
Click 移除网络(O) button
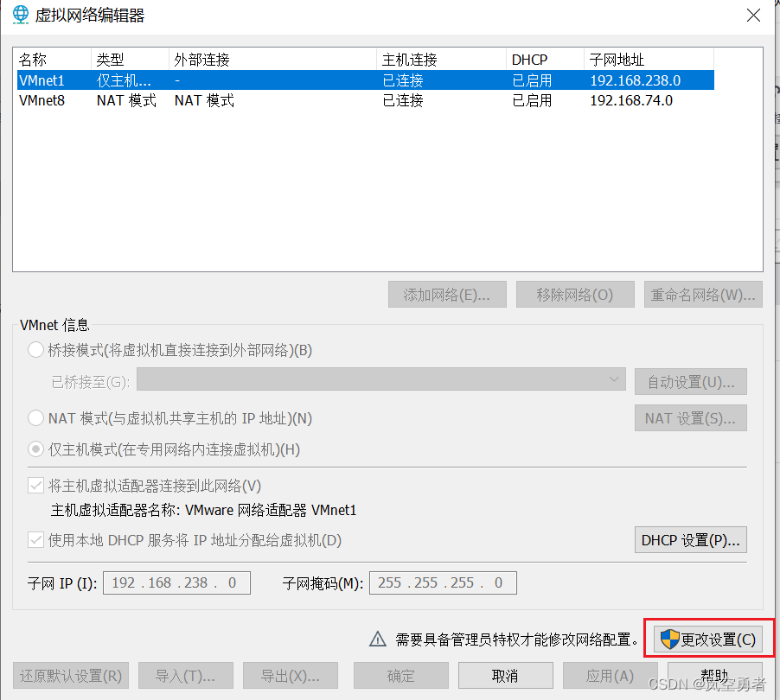click(575, 295)
